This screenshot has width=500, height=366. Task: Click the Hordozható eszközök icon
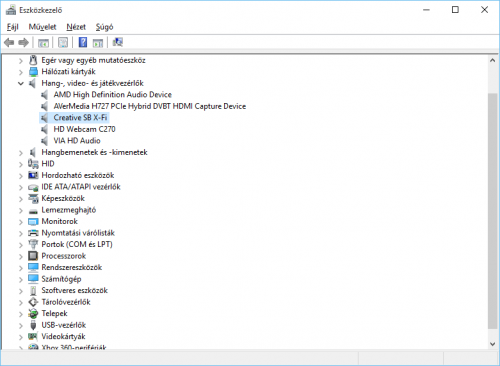tap(33, 175)
